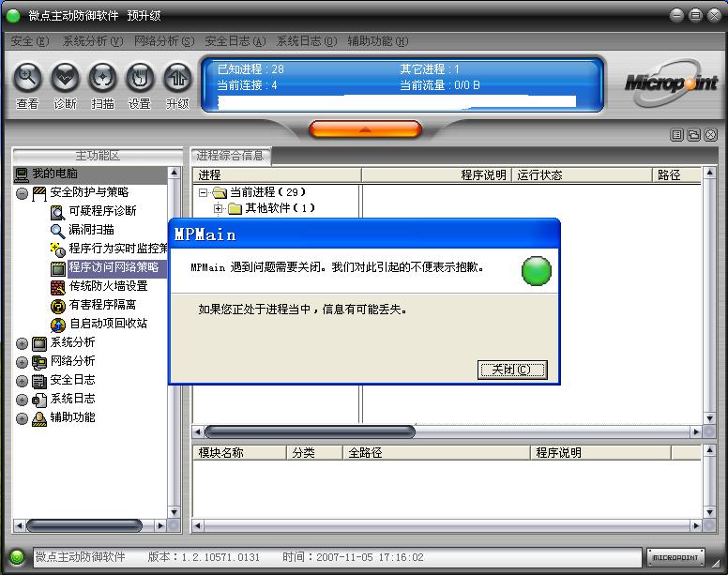Click the 网络分析 icon in sidebar
Viewport: 728px width, 575px height.
tap(39, 362)
